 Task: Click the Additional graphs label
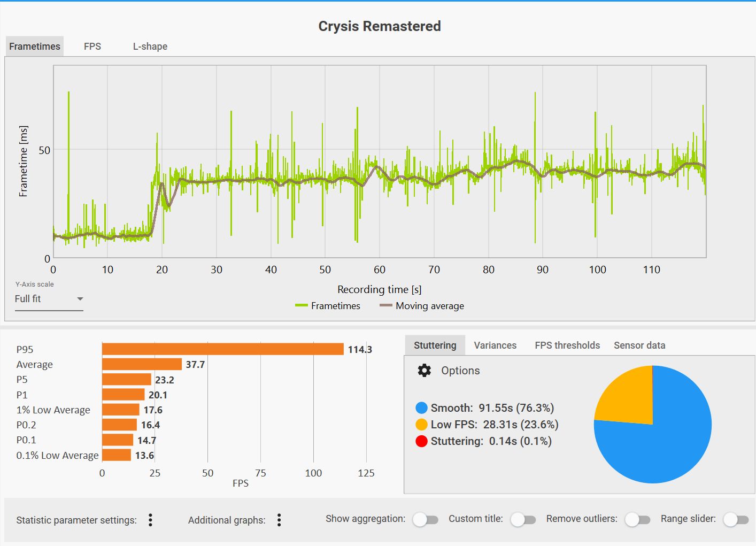coord(227,520)
